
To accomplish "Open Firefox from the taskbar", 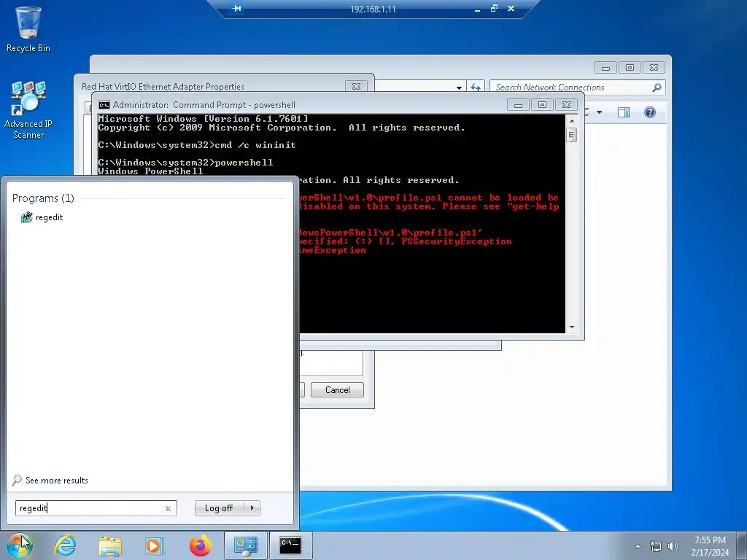I will (x=200, y=545).
